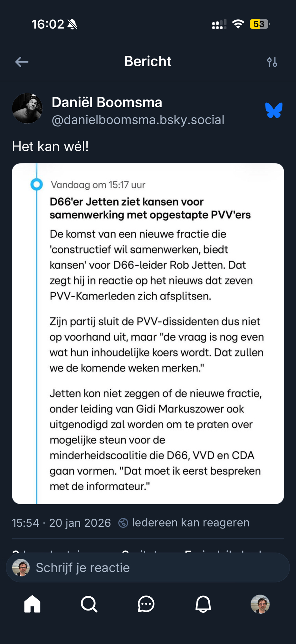Go to Home feed tab
Screen dimensions: 296x644
(32, 604)
